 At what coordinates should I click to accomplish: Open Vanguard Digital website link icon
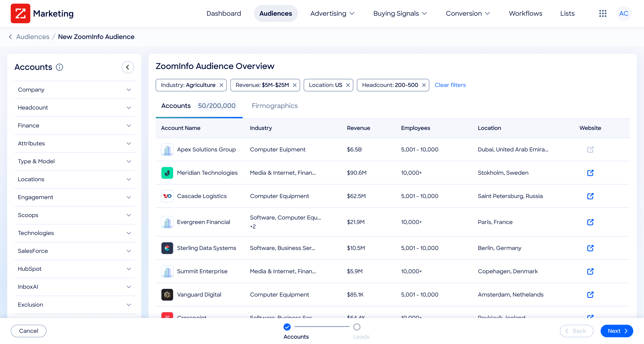590,295
